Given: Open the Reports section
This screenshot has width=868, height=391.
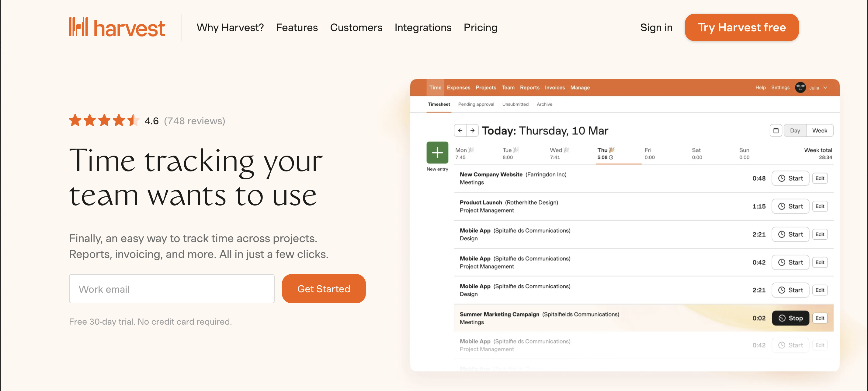Looking at the screenshot, I should click(529, 88).
